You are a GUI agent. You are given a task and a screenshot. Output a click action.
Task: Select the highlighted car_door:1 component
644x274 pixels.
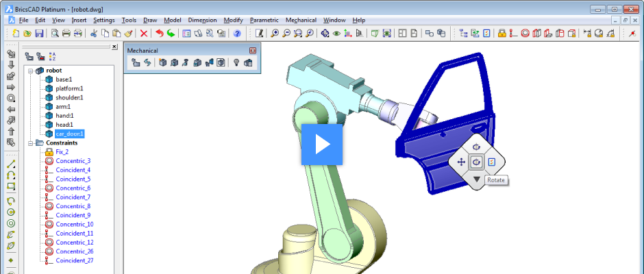69,134
